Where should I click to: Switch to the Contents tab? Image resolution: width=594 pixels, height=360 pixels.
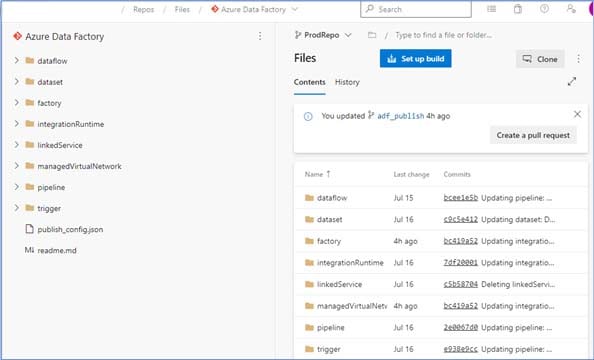click(310, 82)
